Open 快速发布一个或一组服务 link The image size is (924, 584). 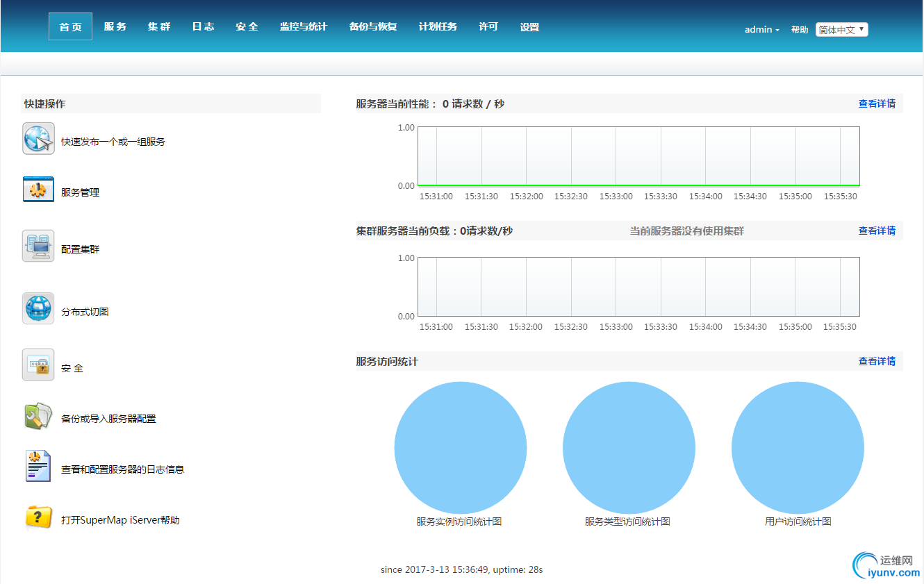[113, 142]
